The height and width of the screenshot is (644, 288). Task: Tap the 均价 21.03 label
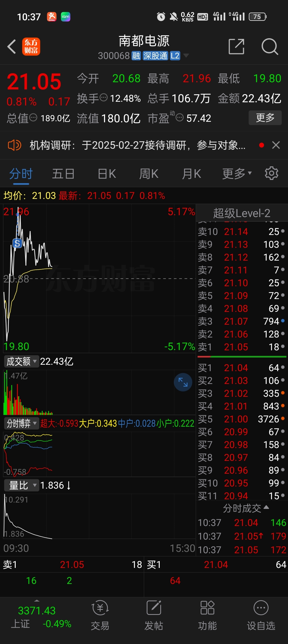tap(30, 196)
